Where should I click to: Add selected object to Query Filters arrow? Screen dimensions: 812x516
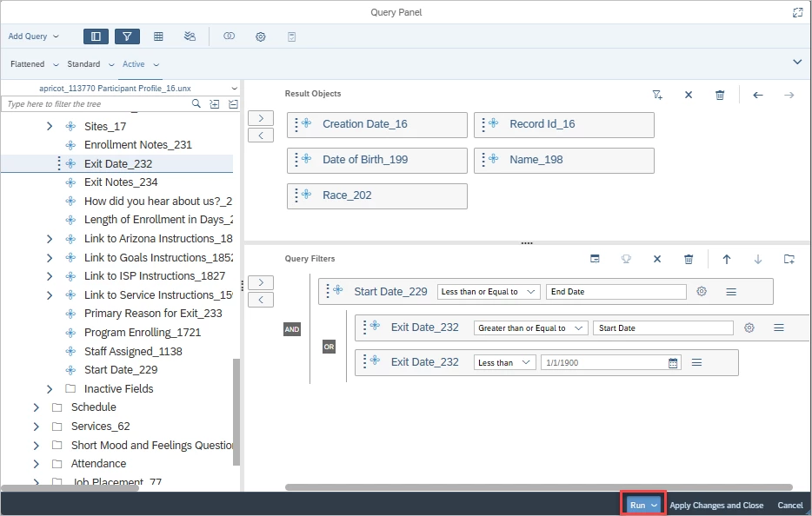pyautogui.click(x=261, y=282)
